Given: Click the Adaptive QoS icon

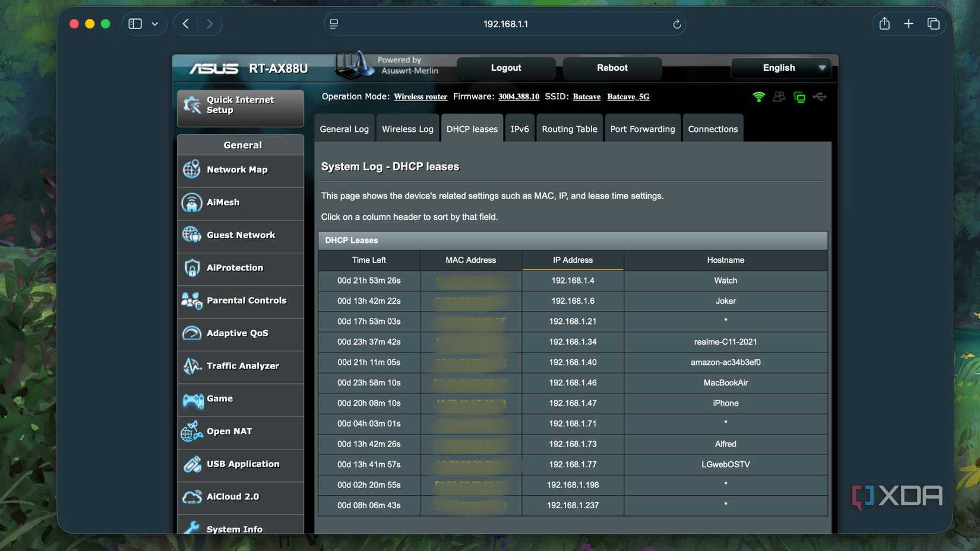Looking at the screenshot, I should click(x=191, y=333).
